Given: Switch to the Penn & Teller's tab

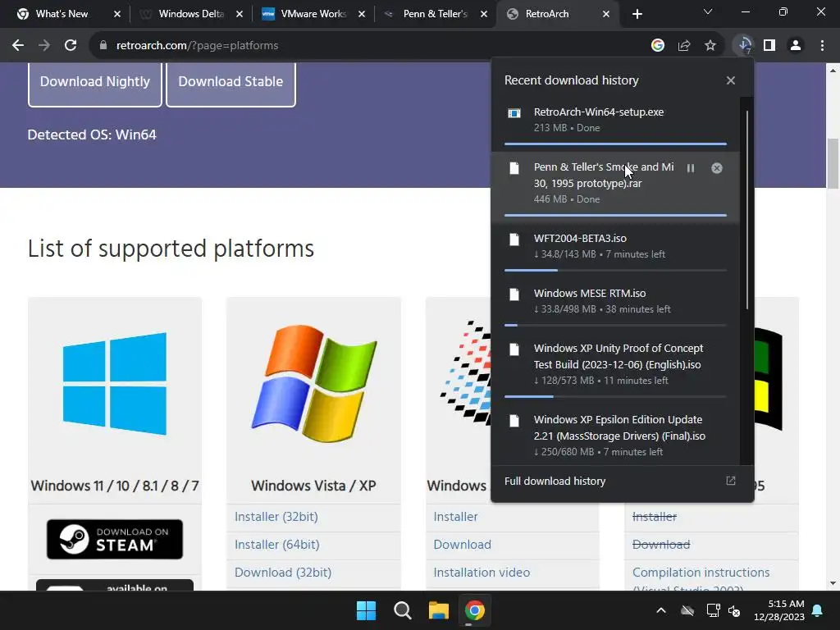Looking at the screenshot, I should click(435, 14).
